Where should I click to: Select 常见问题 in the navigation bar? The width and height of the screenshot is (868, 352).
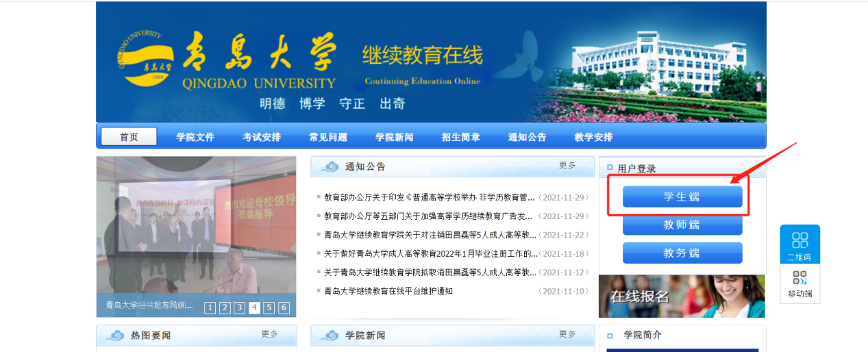coord(328,137)
